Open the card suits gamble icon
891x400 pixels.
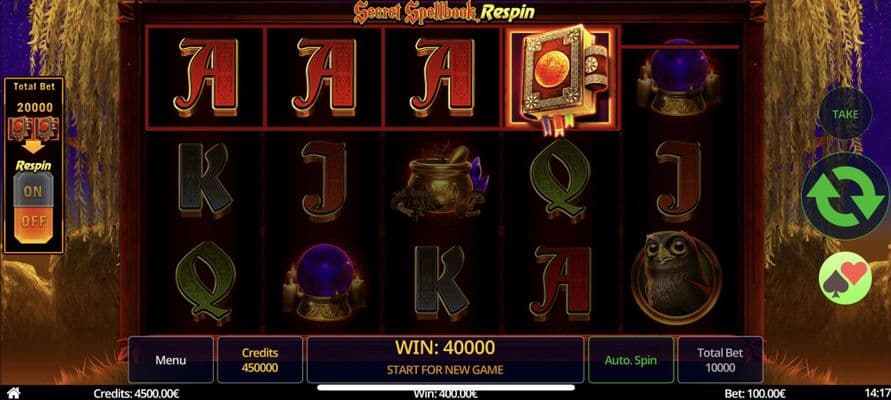click(x=845, y=278)
